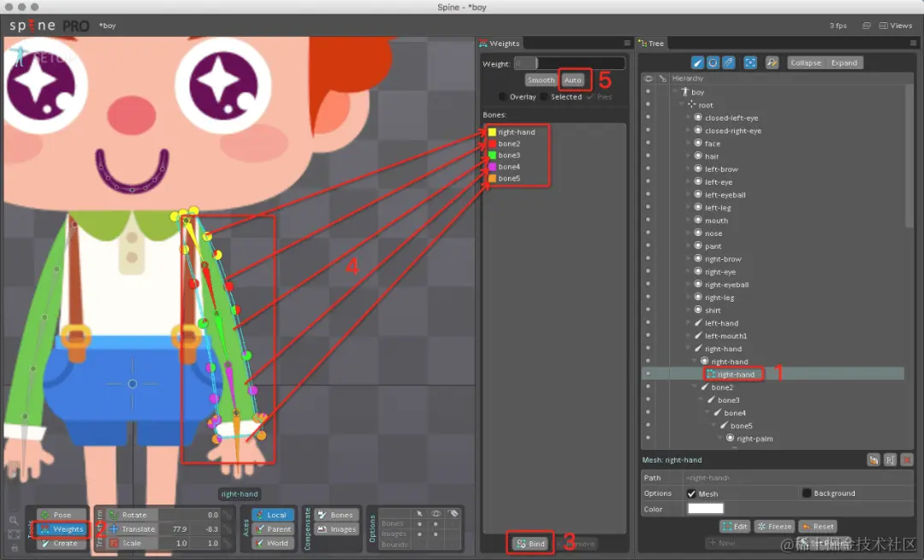Click the *boy project tab label
Screen dimensions: 924x560
(107, 26)
